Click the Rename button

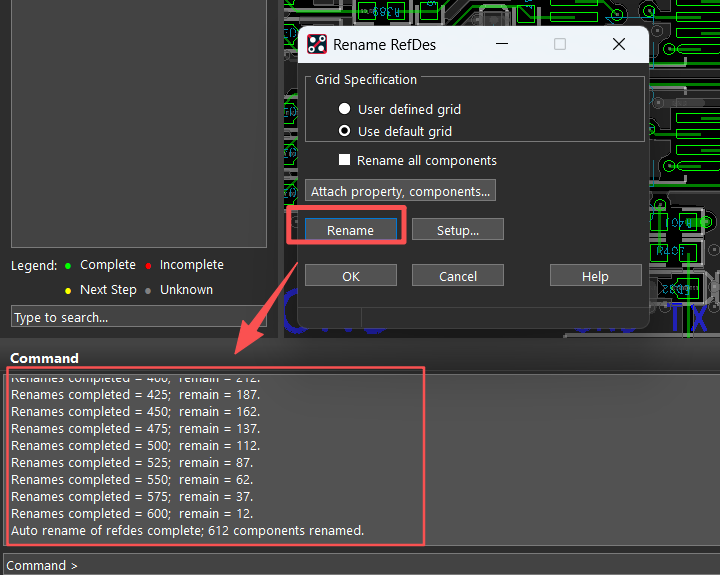pyautogui.click(x=351, y=230)
